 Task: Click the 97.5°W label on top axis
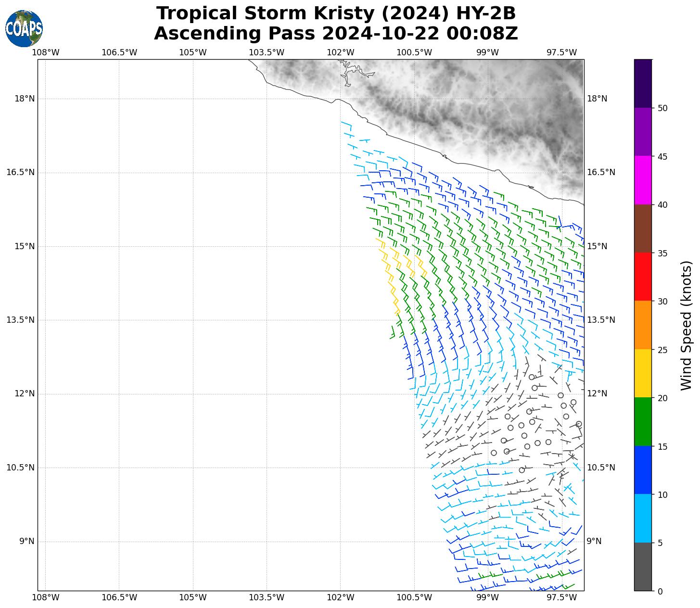coord(561,52)
